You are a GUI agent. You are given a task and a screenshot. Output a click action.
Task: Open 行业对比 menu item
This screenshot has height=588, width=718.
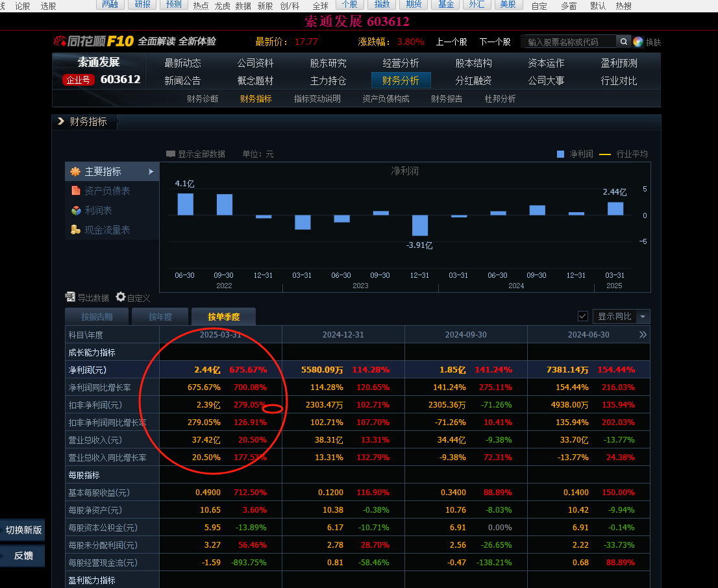pyautogui.click(x=619, y=80)
